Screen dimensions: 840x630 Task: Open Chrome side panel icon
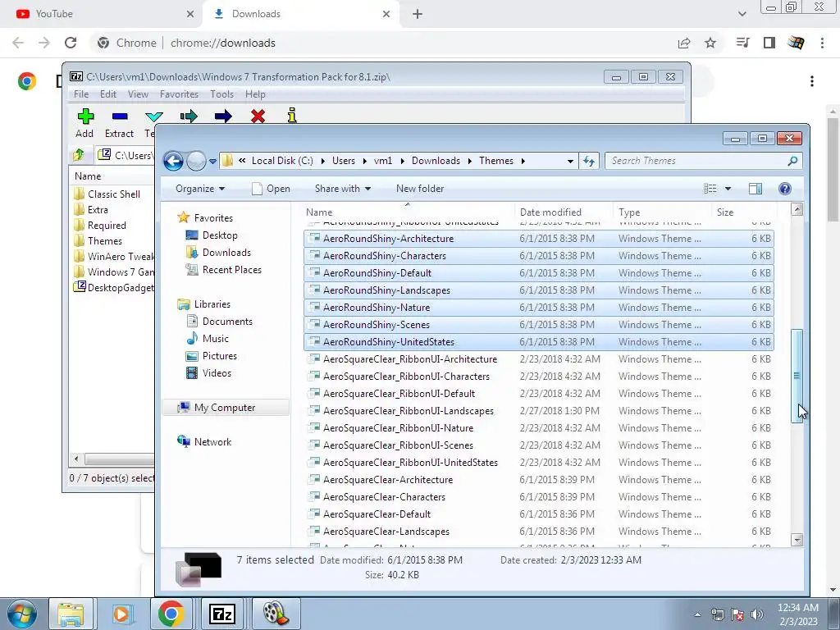[x=769, y=43]
